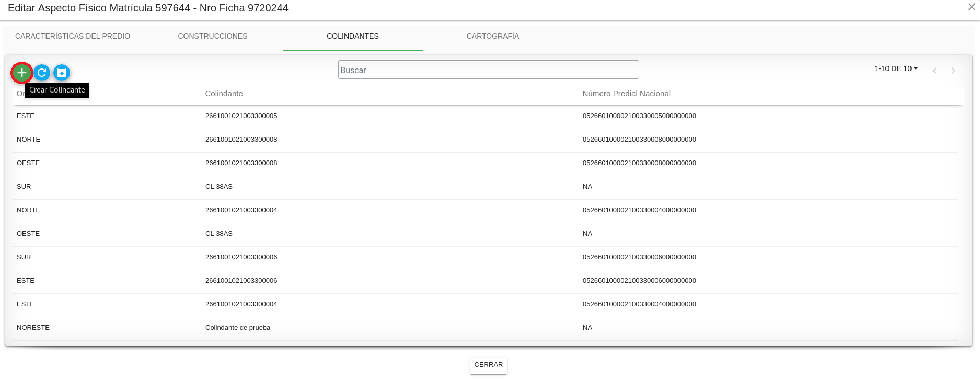Click the green Crear Colindante plus icon

(x=22, y=73)
